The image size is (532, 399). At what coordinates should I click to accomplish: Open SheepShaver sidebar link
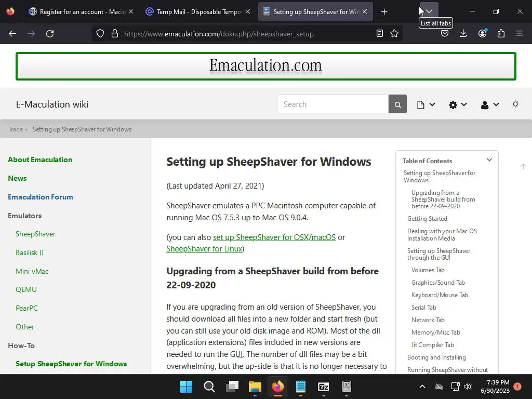[x=36, y=234]
